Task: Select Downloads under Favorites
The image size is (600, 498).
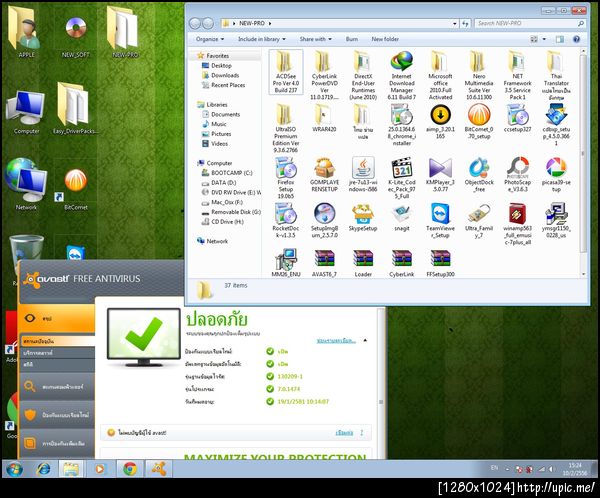Action: pyautogui.click(x=220, y=75)
